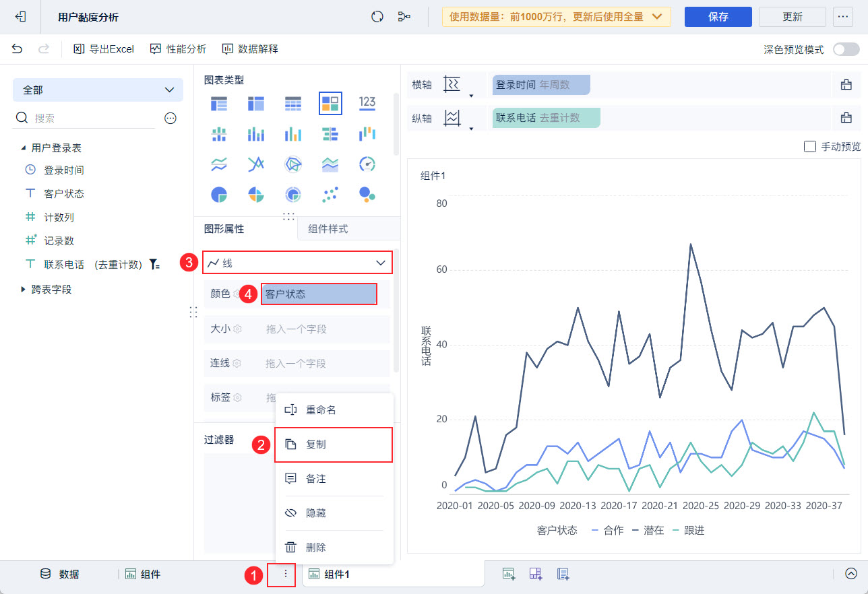Select the pie chart type

pos(219,195)
